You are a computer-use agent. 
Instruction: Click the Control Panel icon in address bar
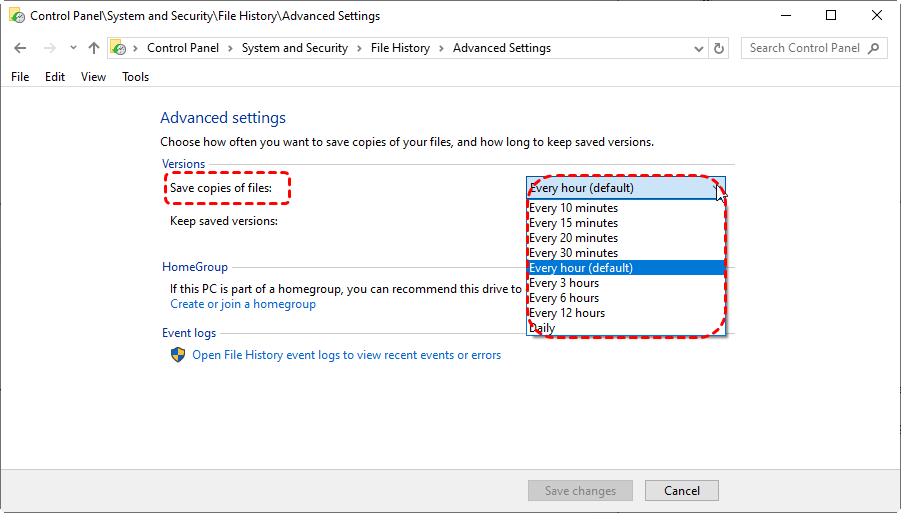118,48
